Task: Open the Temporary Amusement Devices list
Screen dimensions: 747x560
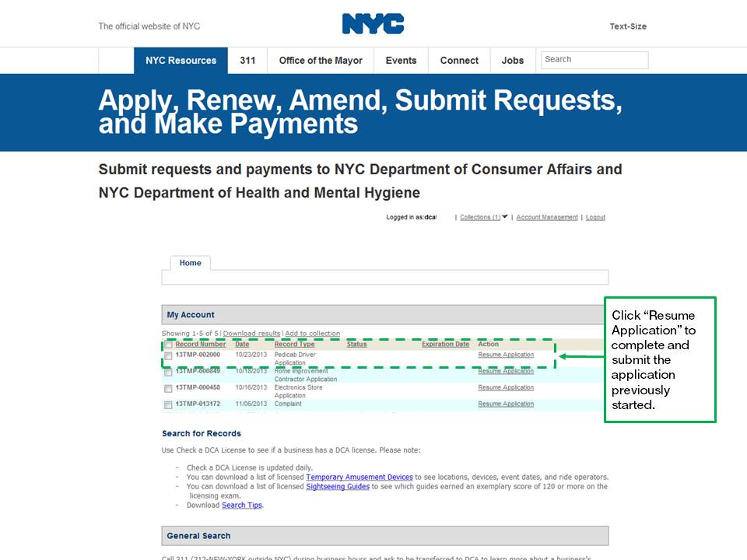Action: (x=359, y=477)
